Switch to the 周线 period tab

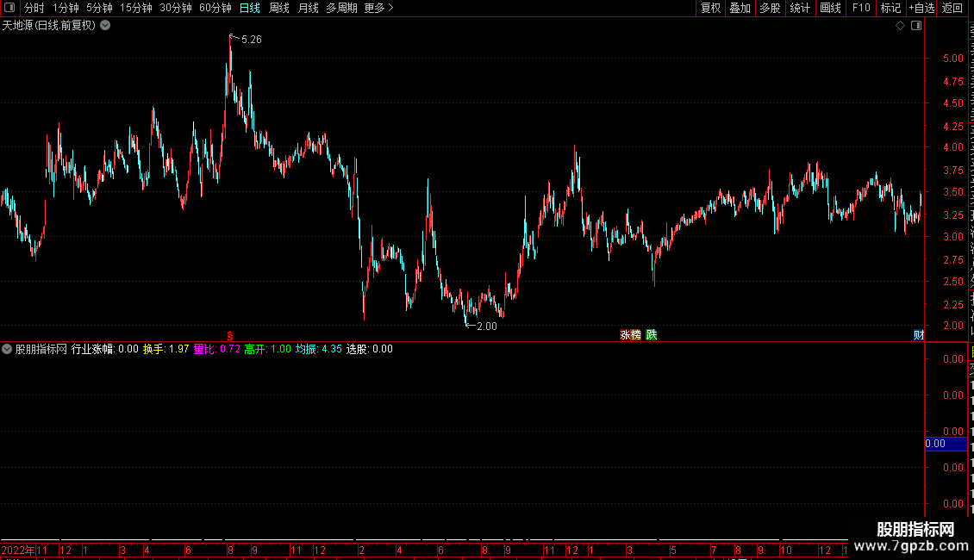tap(279, 8)
